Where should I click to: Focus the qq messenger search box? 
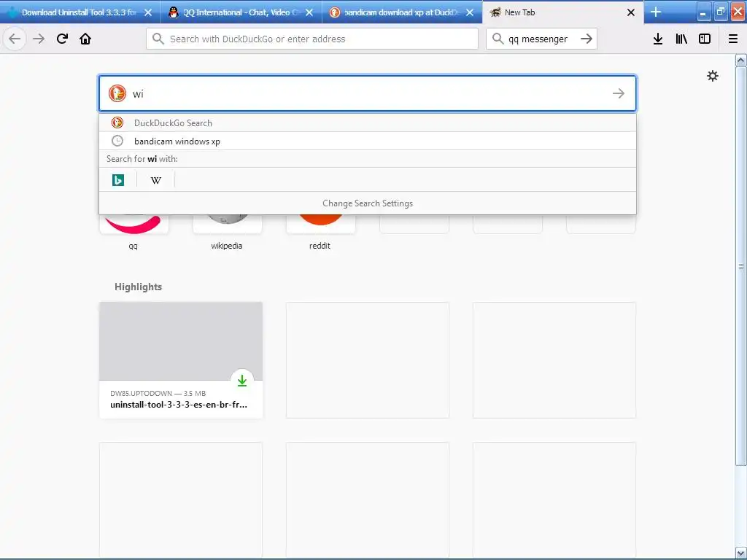(x=541, y=39)
